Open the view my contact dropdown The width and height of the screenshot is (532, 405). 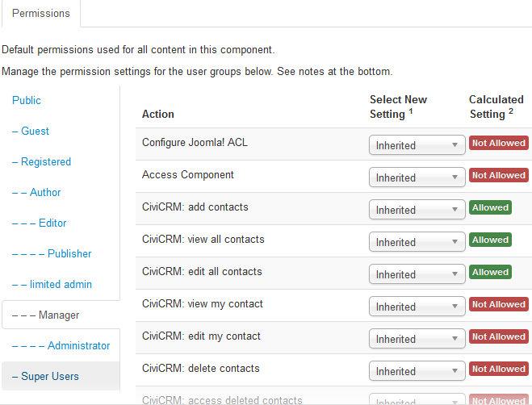[x=417, y=307]
